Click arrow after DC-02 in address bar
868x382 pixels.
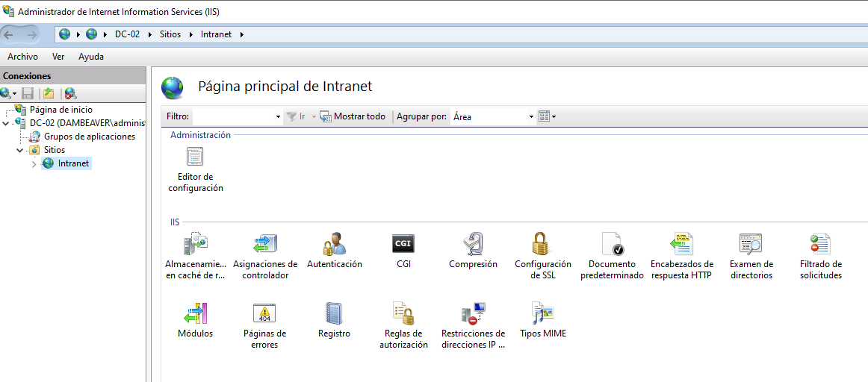pyautogui.click(x=150, y=34)
